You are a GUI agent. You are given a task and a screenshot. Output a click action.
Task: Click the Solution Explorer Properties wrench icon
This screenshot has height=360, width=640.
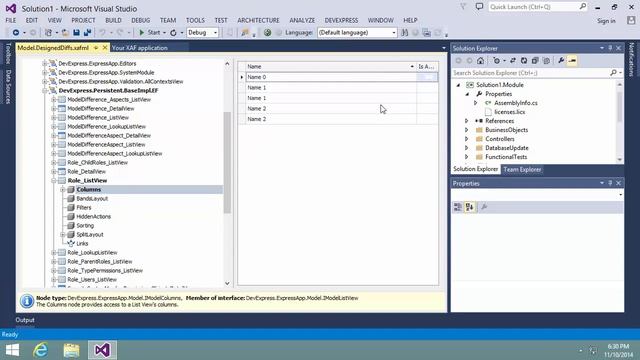coord(561,61)
